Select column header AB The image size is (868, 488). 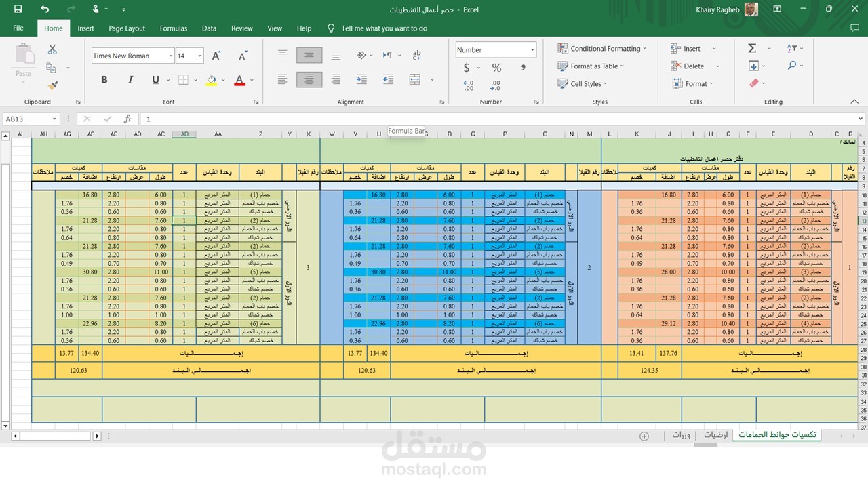(184, 134)
